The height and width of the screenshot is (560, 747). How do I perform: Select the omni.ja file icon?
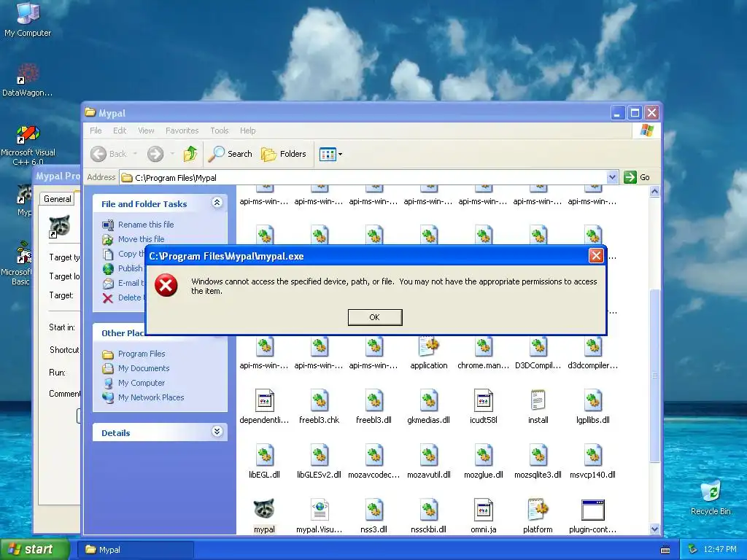484,510
